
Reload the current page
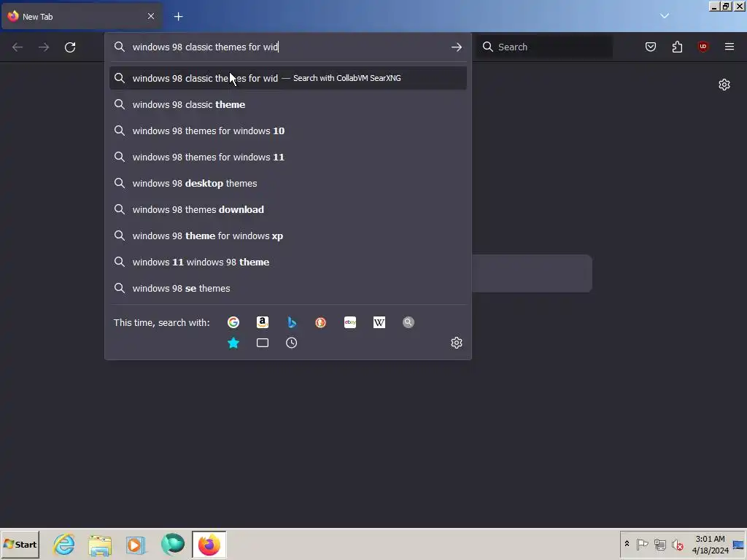(70, 47)
